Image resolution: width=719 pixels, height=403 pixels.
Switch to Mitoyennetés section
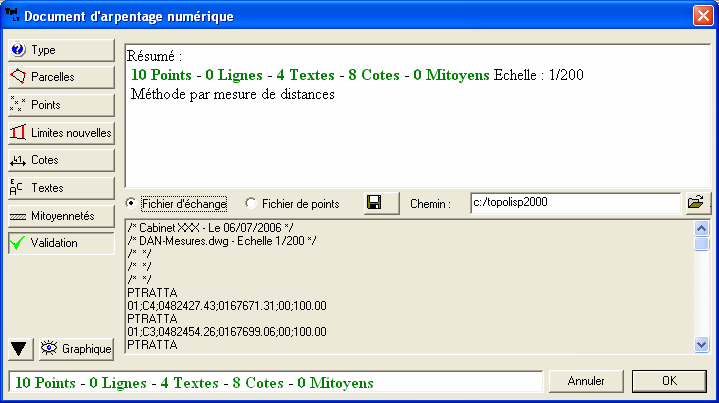pyautogui.click(x=61, y=215)
